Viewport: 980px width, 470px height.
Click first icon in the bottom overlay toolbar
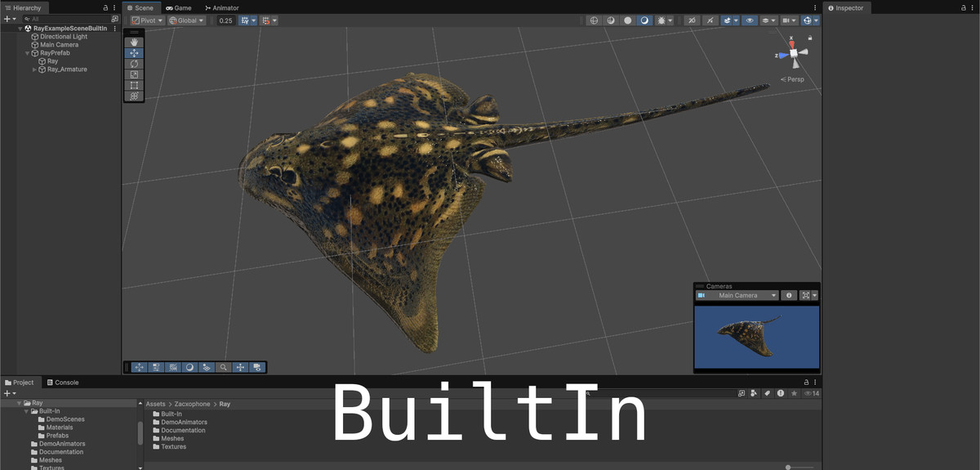click(139, 368)
